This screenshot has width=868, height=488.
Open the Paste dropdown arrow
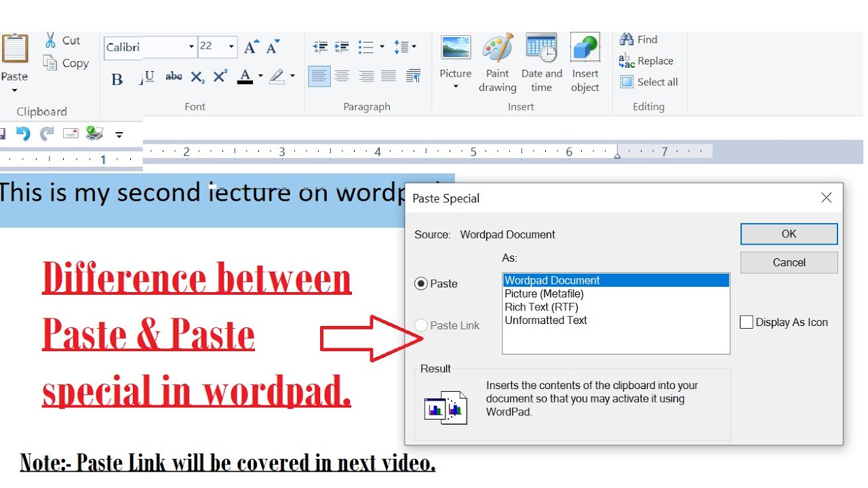click(x=14, y=90)
